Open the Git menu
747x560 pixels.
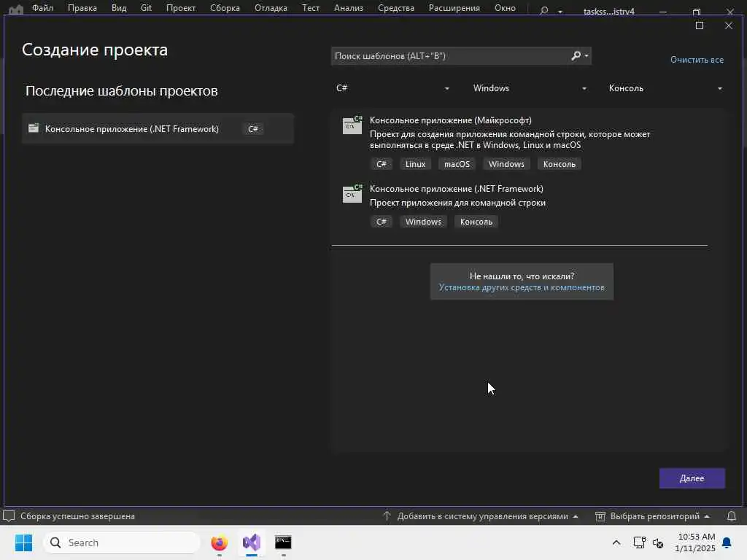coord(146,7)
